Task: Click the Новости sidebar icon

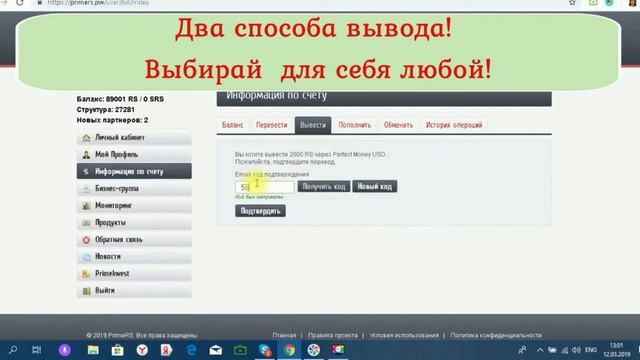Action: point(86,257)
